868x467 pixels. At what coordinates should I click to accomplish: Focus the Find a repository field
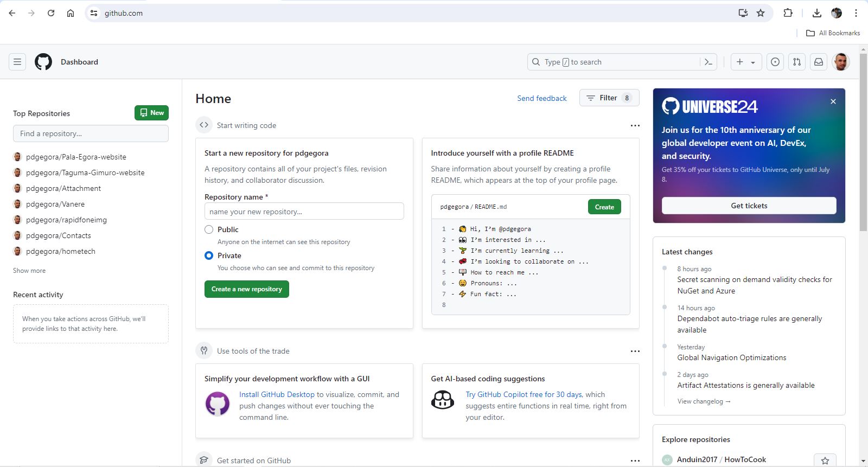click(x=91, y=133)
